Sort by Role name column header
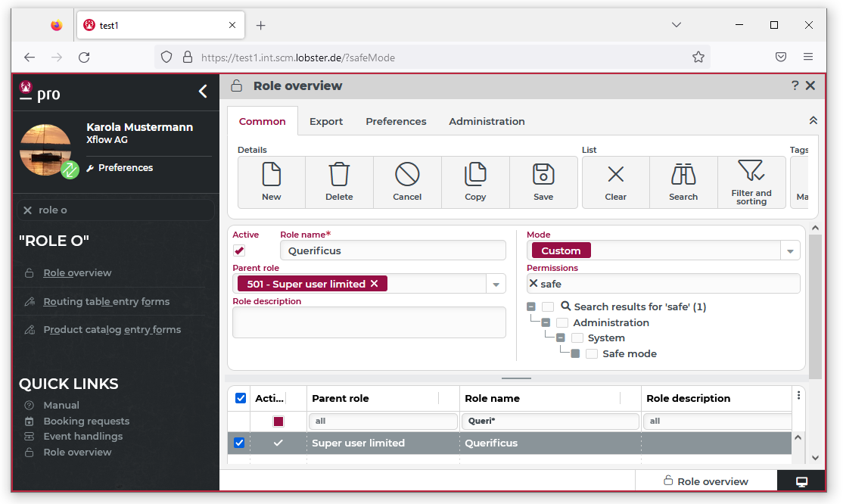This screenshot has height=504, width=843. coord(492,399)
